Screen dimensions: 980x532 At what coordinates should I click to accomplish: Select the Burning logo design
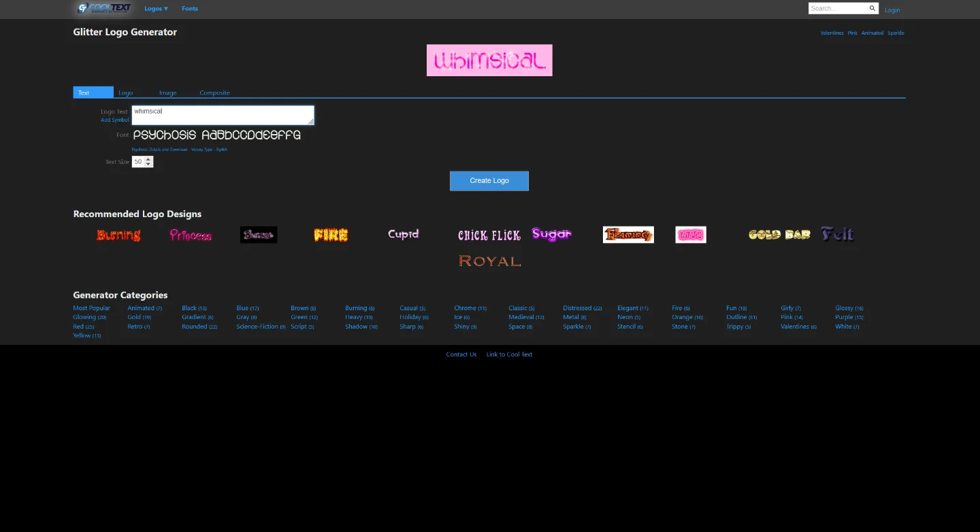(x=118, y=235)
